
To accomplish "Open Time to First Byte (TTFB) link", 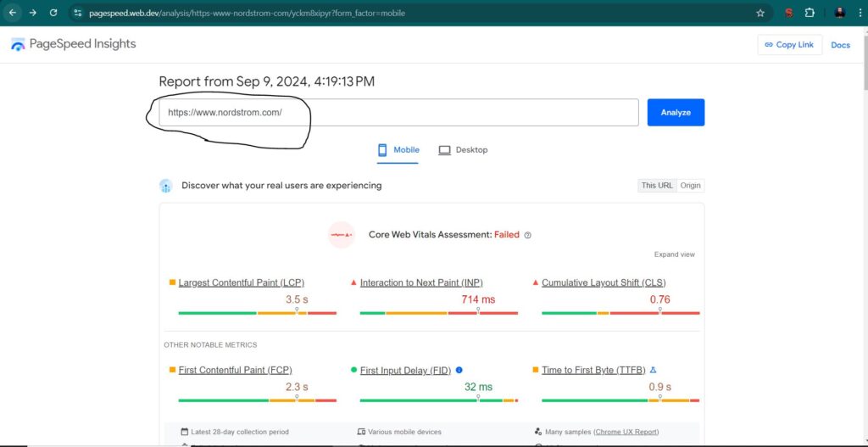I will 593,370.
